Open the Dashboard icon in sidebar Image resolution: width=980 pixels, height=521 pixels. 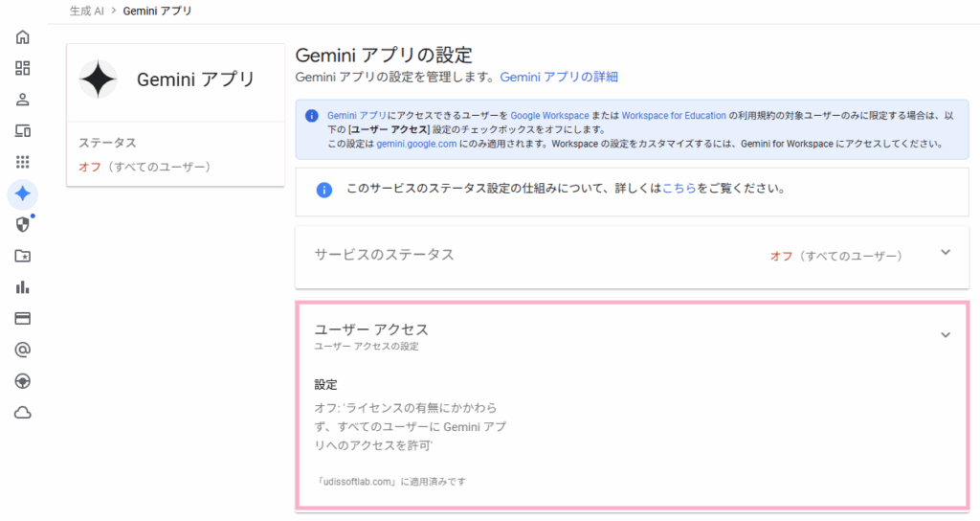(23, 69)
